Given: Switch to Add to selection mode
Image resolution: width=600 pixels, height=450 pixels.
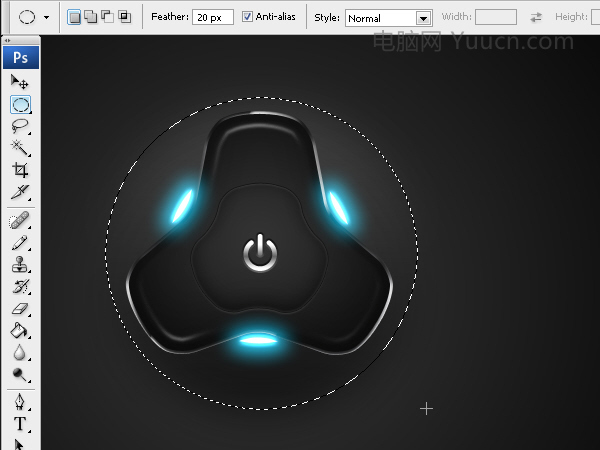Looking at the screenshot, I should tap(91, 17).
